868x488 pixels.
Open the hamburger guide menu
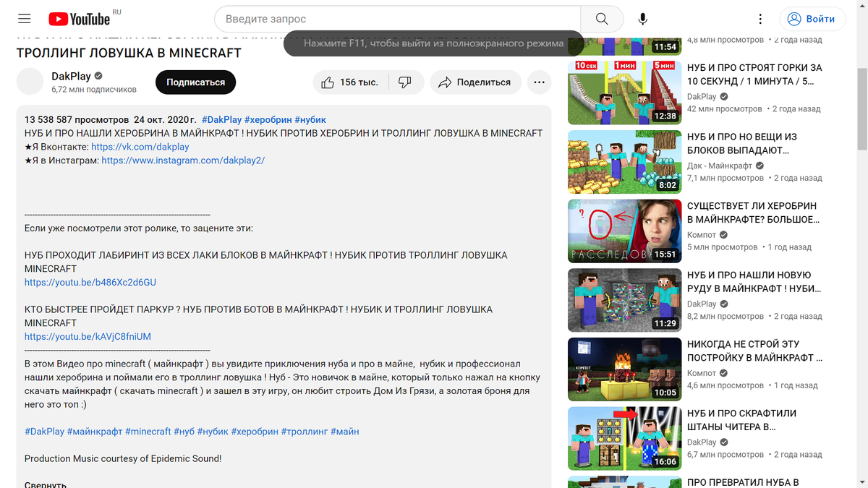point(25,19)
